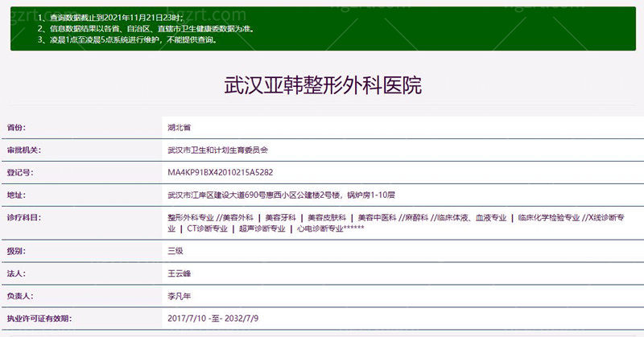This screenshot has height=337, width=644.
Task: Select the 临床化学检验专业 entry
Action: 549,217
